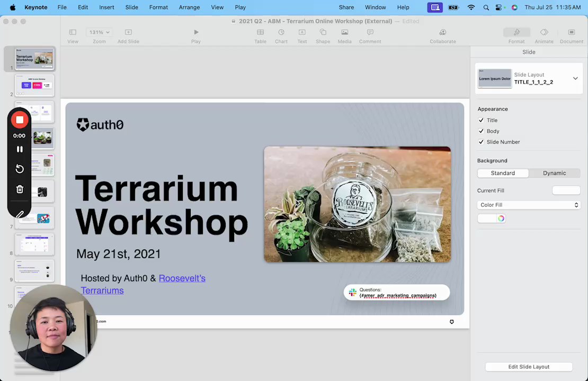Click the auth0 logo on slide
This screenshot has height=381, width=588.
(x=100, y=124)
